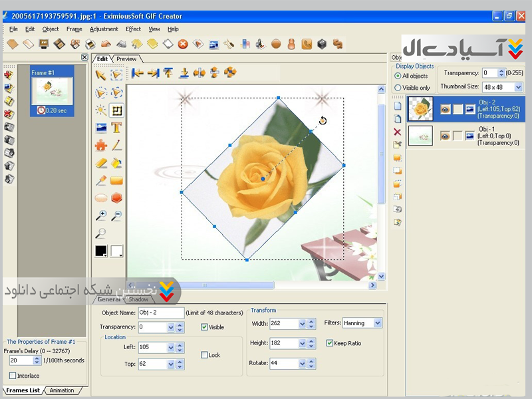Screen dimensions: 532x399
Task: Click the Align Left icon above the canvas
Action: point(138,73)
